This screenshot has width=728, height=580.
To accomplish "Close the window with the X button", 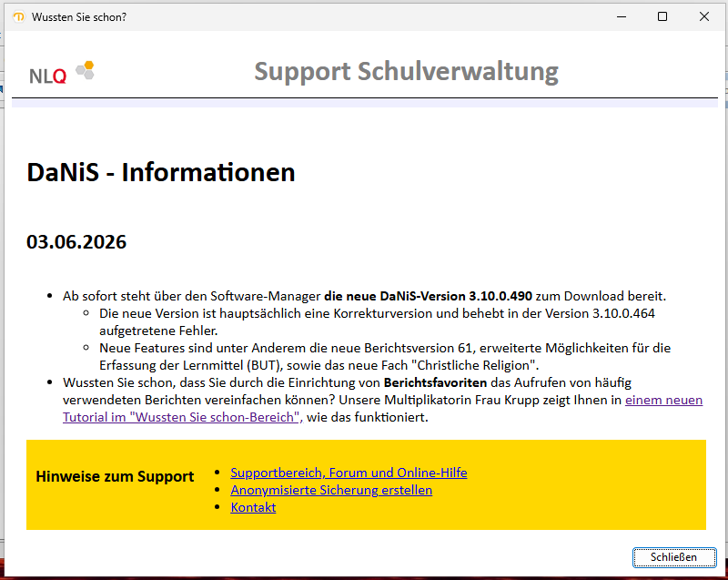I will tap(703, 16).
